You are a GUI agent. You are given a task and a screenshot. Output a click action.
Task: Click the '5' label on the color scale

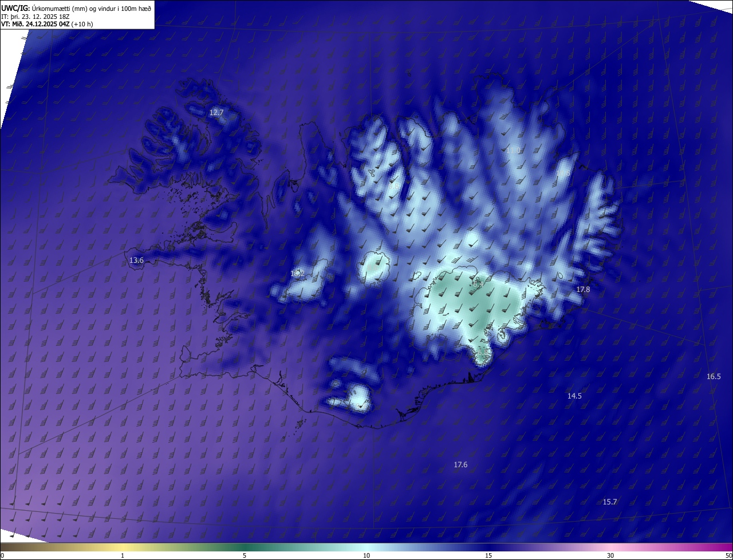click(x=245, y=555)
